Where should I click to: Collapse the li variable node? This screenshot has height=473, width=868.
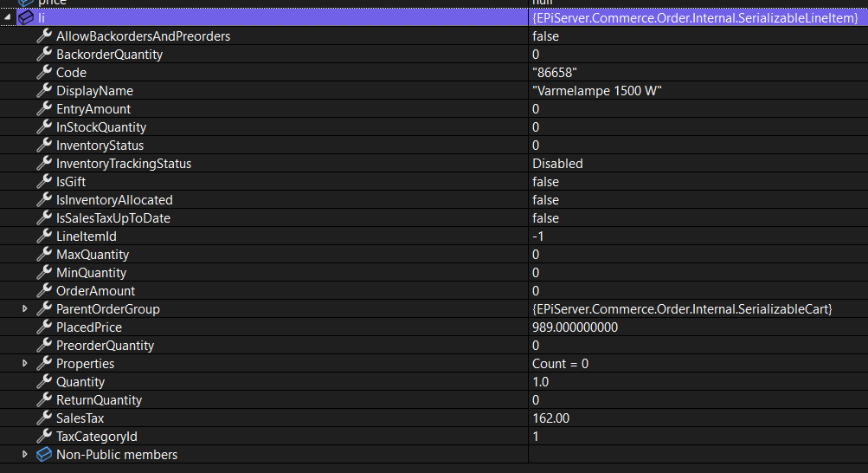(8, 17)
